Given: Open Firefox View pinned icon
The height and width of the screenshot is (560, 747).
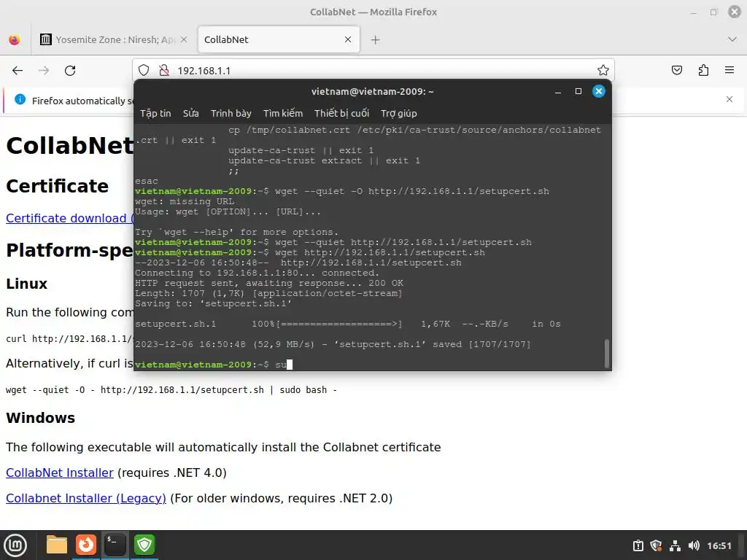Looking at the screenshot, I should 15,39.
